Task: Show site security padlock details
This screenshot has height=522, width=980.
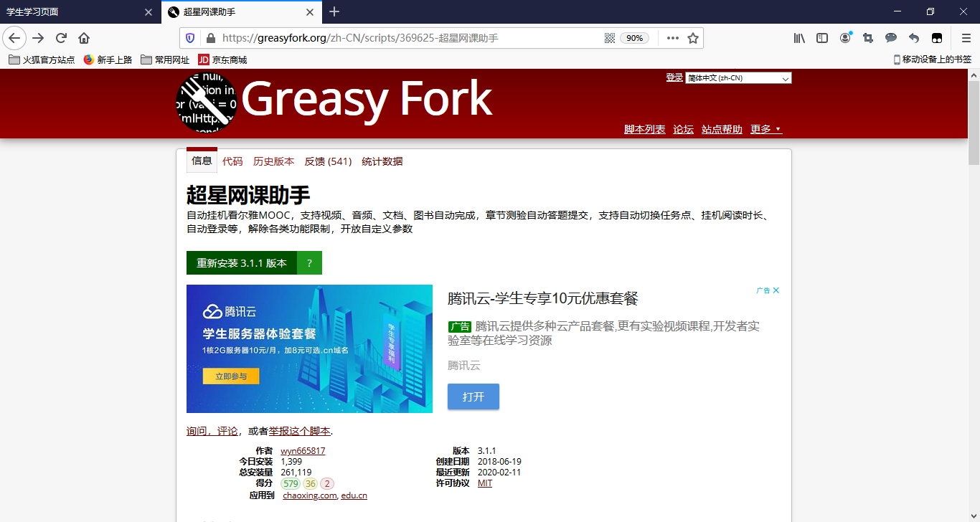Action: pyautogui.click(x=210, y=38)
